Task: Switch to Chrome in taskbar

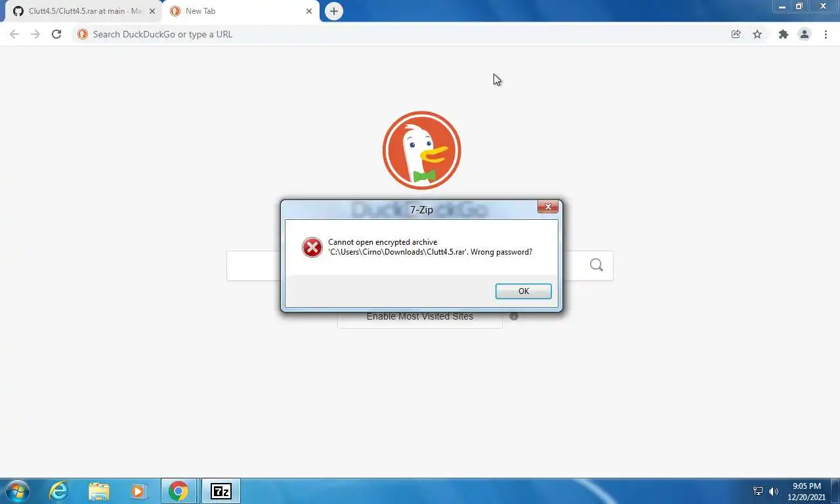Action: pos(178,491)
